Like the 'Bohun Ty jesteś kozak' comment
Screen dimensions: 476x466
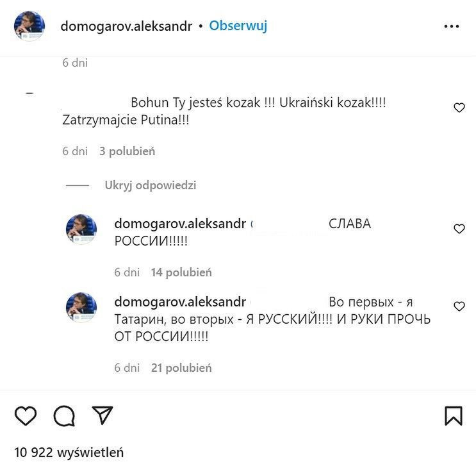click(459, 107)
